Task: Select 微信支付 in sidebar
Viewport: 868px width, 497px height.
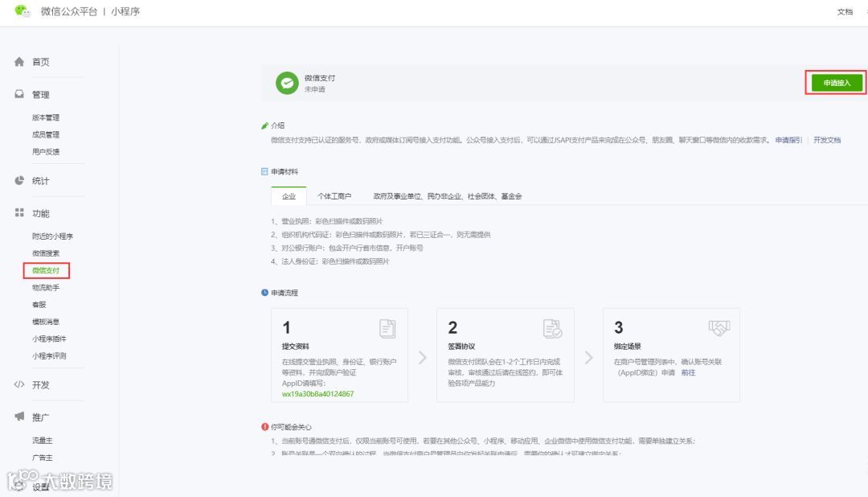Action: [45, 270]
